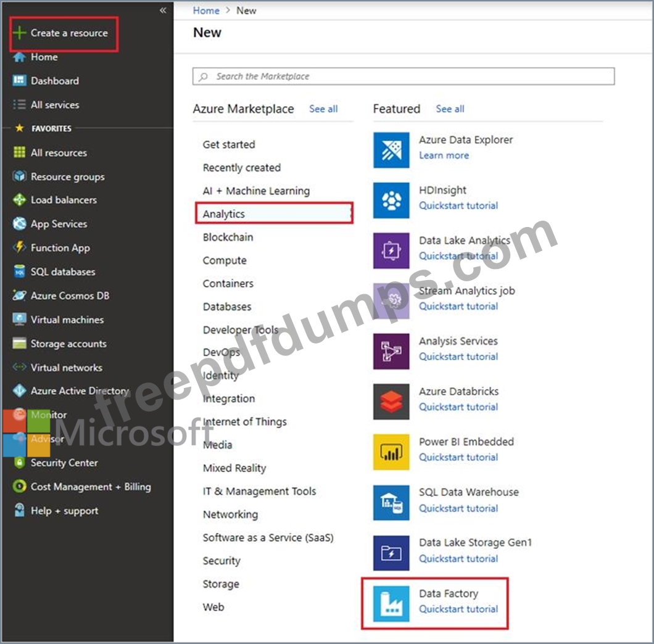Screen dimensions: 654x644
Task: Open the Web marketplace category
Action: click(x=213, y=607)
